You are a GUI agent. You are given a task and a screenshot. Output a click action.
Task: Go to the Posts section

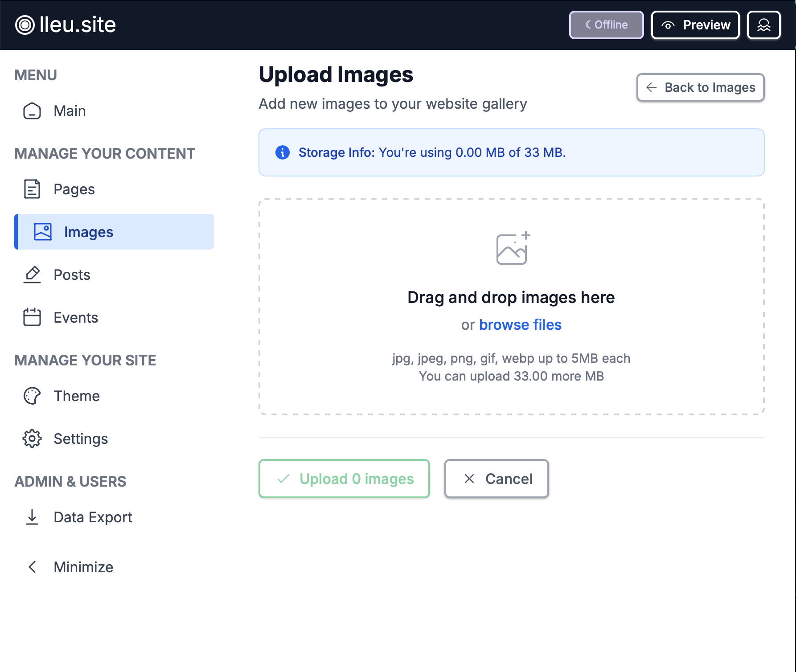point(72,275)
